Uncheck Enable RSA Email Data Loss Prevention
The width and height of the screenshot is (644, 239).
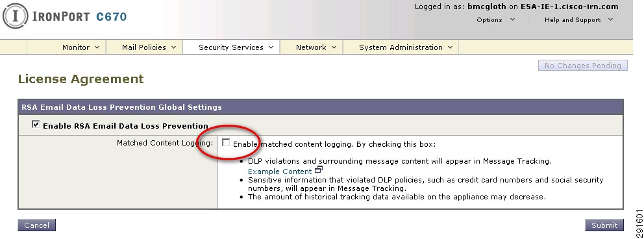tap(35, 124)
